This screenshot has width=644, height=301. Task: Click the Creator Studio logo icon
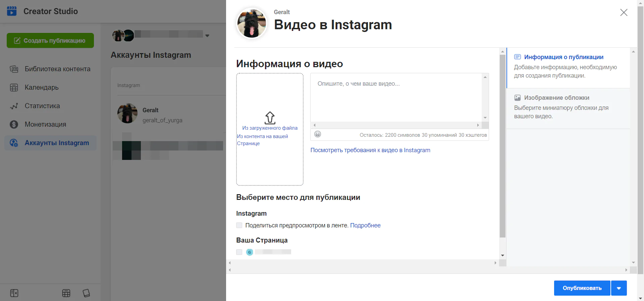(x=12, y=11)
